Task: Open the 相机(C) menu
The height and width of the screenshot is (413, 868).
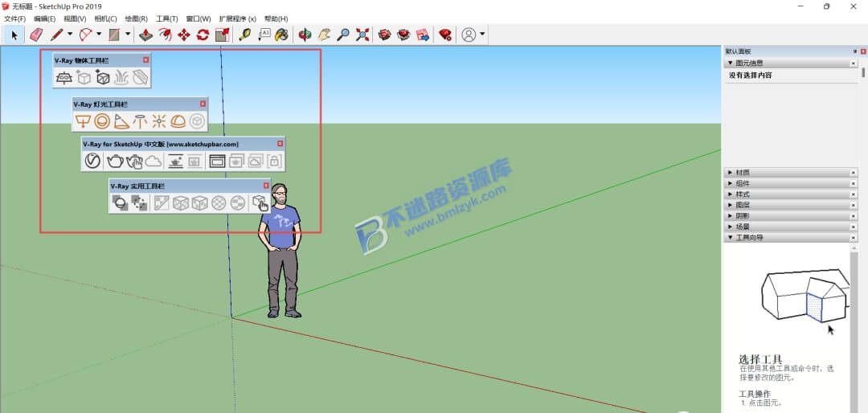Action: 105,18
